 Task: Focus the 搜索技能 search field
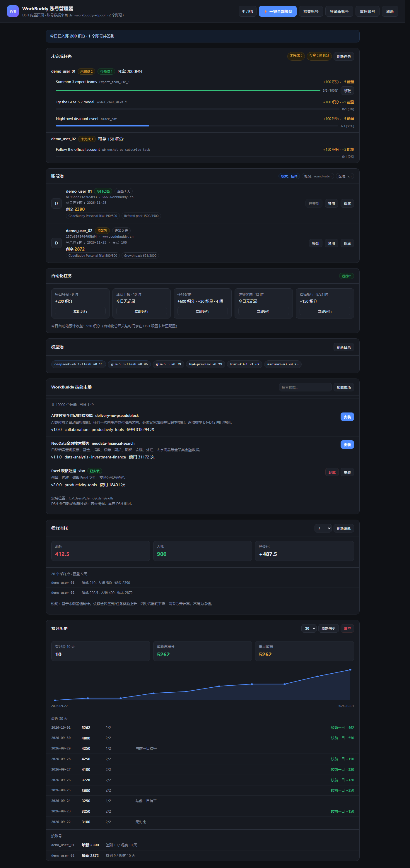pos(305,387)
